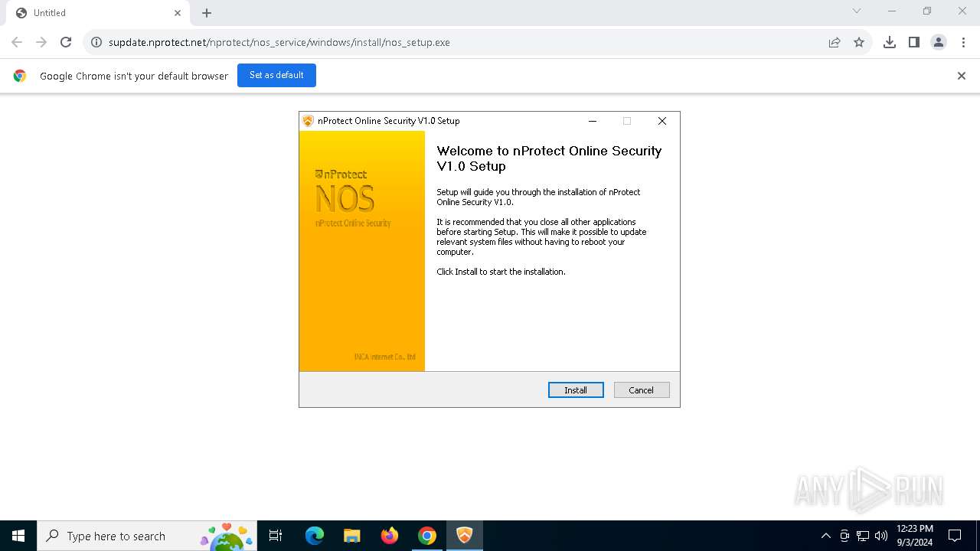
Task: Click 'Click Install to start the installation.' text
Action: point(501,272)
